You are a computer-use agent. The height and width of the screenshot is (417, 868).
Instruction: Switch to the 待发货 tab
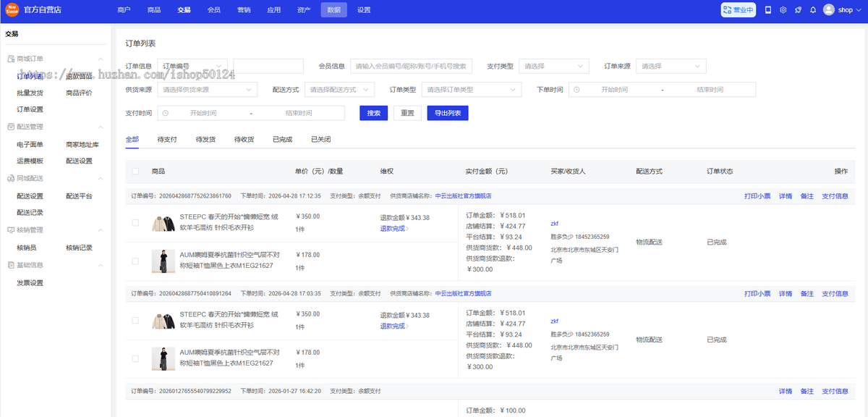[x=205, y=139]
